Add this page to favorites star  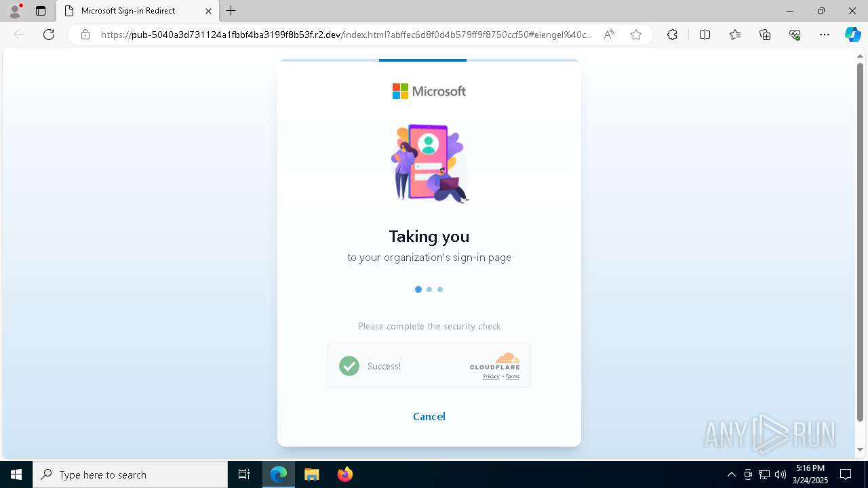point(636,35)
